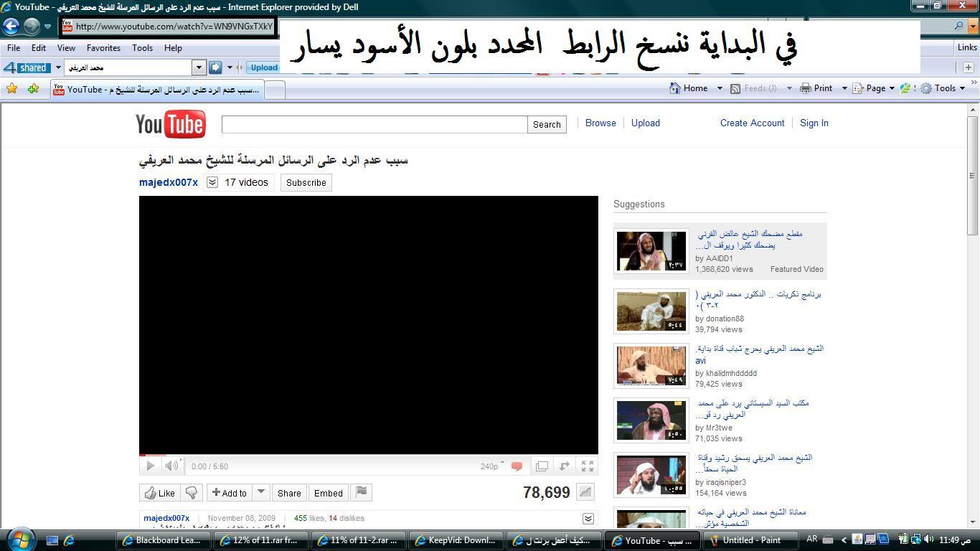Open suggested video by AAIDD1
Viewport: 980px width, 551px height.
720,251
